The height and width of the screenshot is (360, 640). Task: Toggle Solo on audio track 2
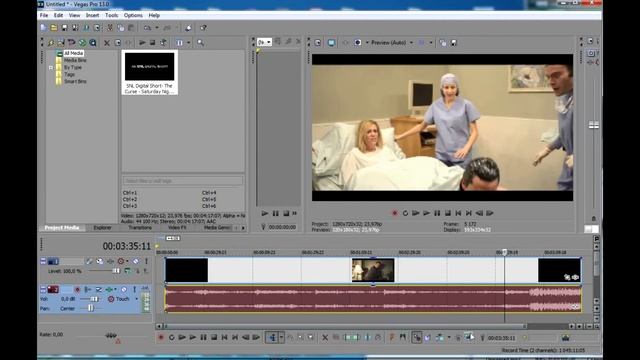pyautogui.click(x=134, y=289)
